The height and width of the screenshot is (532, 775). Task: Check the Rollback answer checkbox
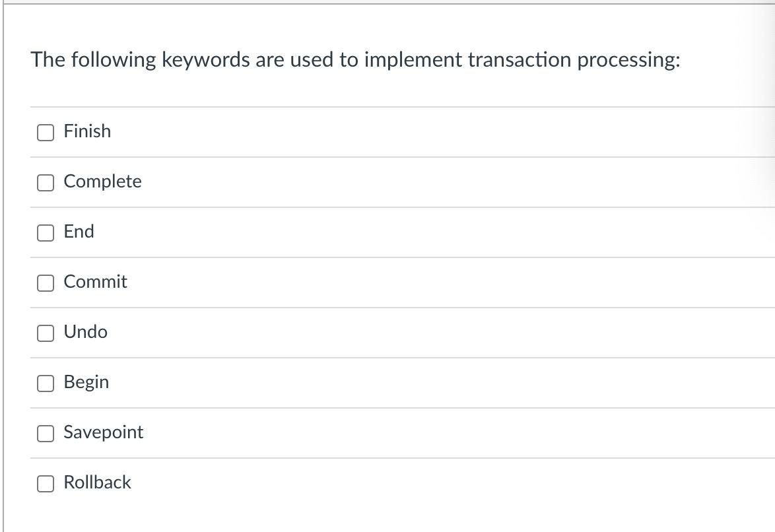[x=45, y=483]
